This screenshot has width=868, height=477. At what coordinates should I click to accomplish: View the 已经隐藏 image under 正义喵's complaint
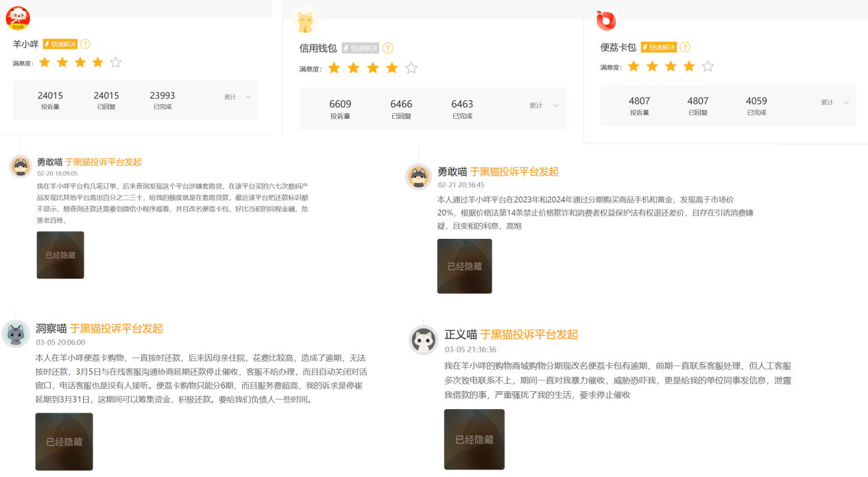pos(474,439)
